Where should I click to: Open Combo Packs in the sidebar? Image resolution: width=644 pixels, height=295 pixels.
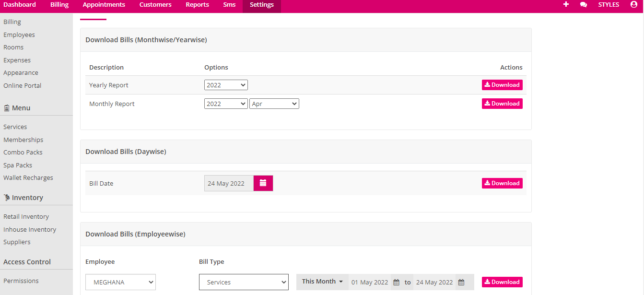click(23, 152)
